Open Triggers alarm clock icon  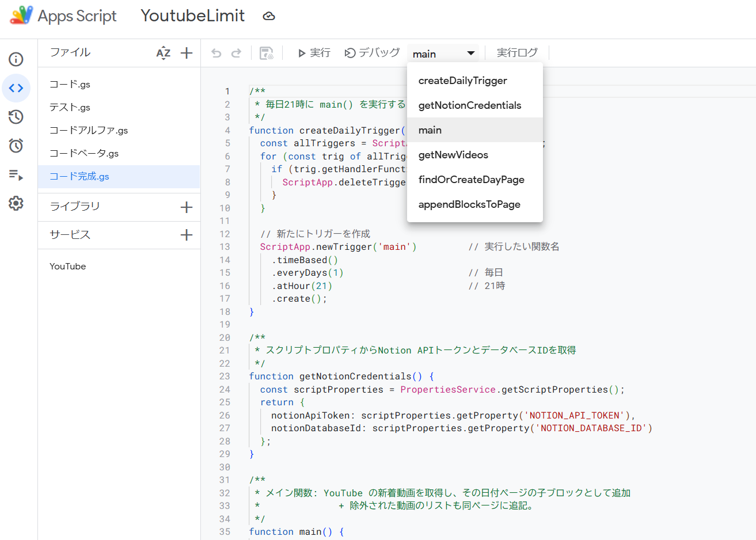(16, 146)
